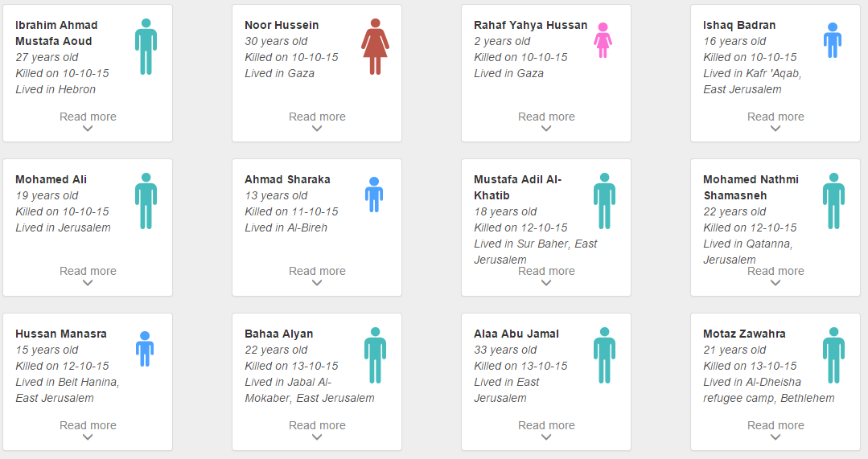The image size is (868, 459).
Task: Click the blue boy icon on Ahmad Sharaka's card
Action: coord(373,195)
